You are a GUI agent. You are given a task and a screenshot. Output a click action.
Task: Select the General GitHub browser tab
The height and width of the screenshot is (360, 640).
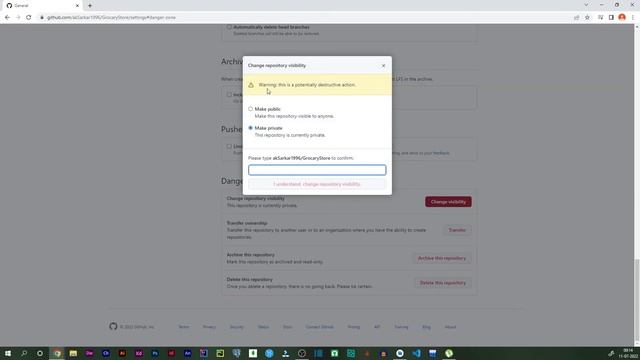(x=41, y=6)
